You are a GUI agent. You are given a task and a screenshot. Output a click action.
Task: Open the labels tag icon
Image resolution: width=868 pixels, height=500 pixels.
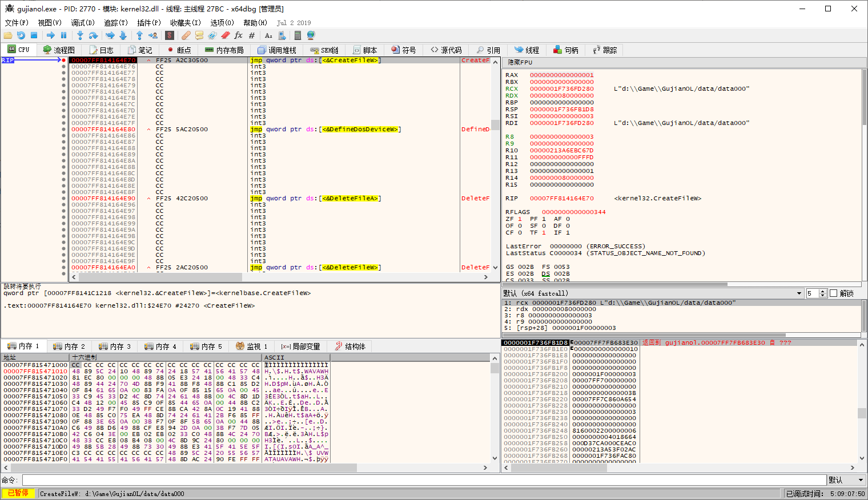pos(212,35)
